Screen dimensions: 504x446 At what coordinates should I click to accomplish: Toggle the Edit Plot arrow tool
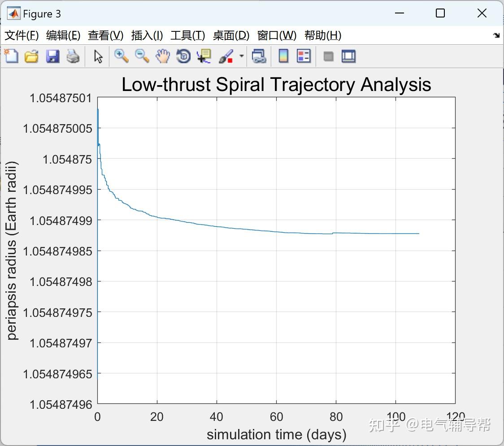coord(97,56)
